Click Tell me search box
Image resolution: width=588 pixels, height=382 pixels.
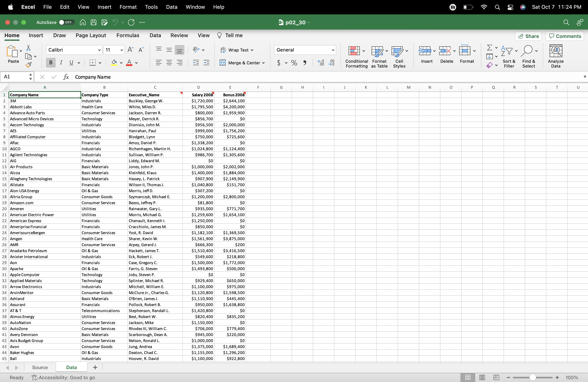(230, 36)
